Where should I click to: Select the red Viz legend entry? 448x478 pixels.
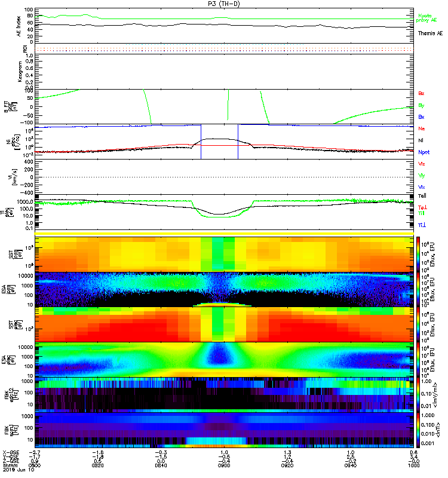[421, 164]
